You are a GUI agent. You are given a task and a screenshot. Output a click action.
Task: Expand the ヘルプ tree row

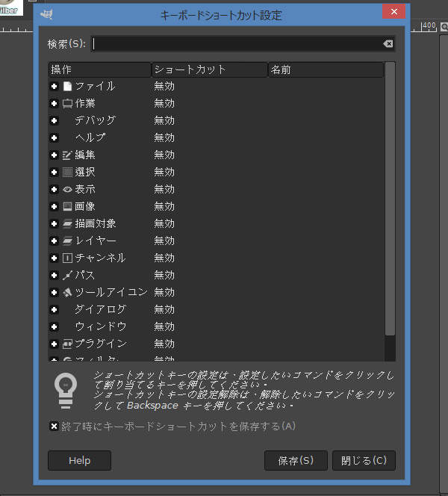54,137
